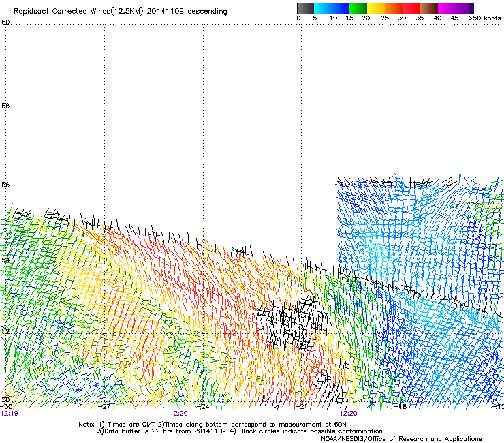504x443 pixels.
Task: Click the latitude label 52
Action: tap(5, 331)
